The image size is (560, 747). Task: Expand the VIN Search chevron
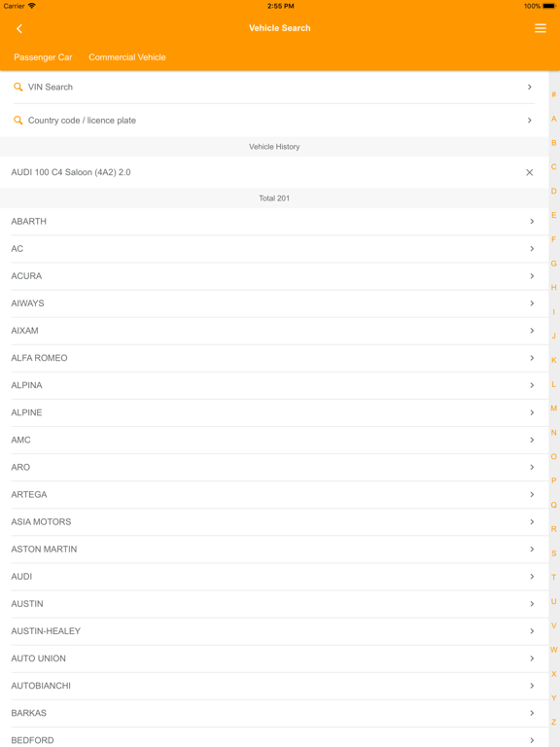530,87
